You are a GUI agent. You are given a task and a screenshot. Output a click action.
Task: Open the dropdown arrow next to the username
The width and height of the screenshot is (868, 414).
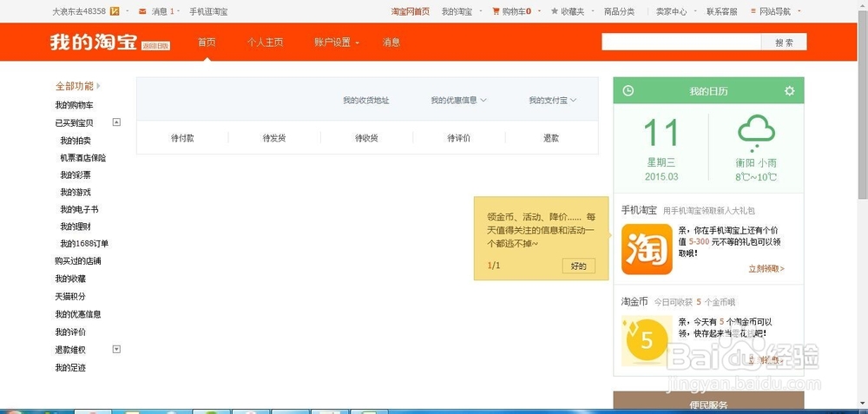pos(128,11)
